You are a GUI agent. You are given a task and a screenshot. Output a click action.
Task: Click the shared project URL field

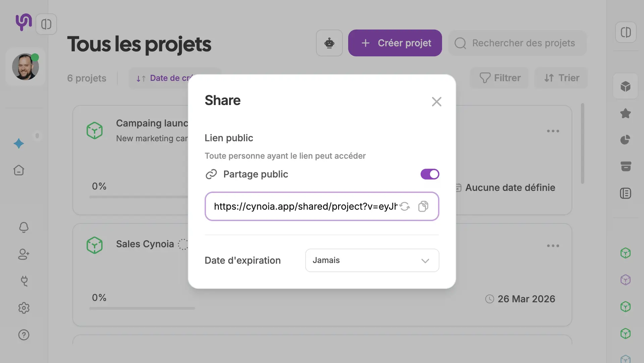coord(305,206)
